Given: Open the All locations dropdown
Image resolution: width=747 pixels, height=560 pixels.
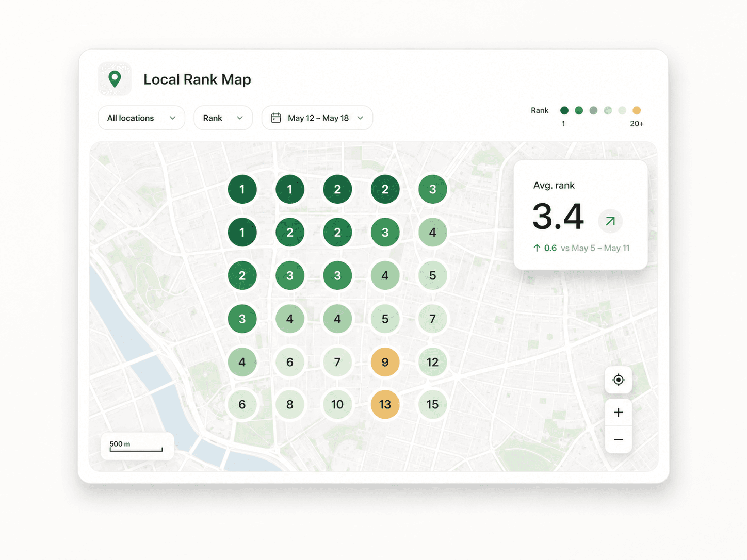Looking at the screenshot, I should [x=141, y=118].
